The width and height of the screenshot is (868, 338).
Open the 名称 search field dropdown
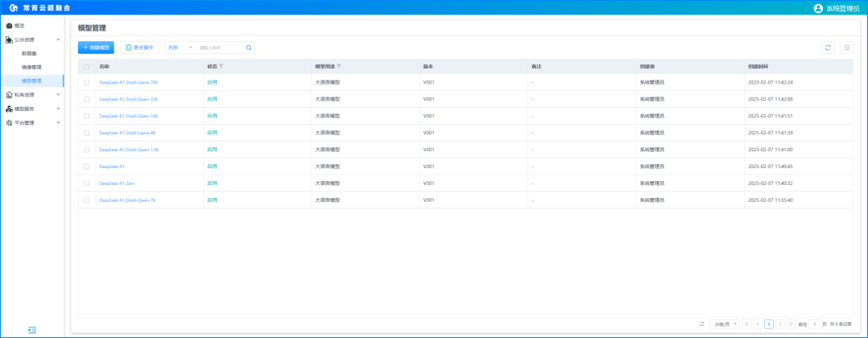tap(180, 47)
